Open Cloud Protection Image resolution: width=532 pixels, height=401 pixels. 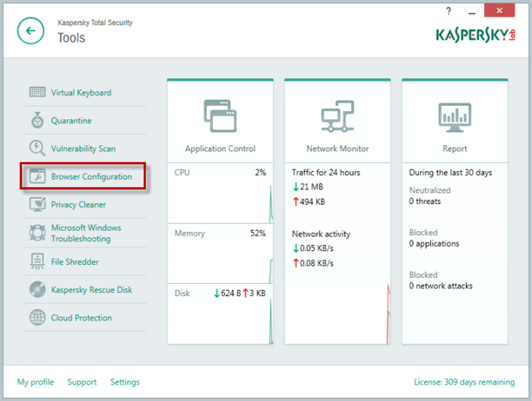[81, 318]
